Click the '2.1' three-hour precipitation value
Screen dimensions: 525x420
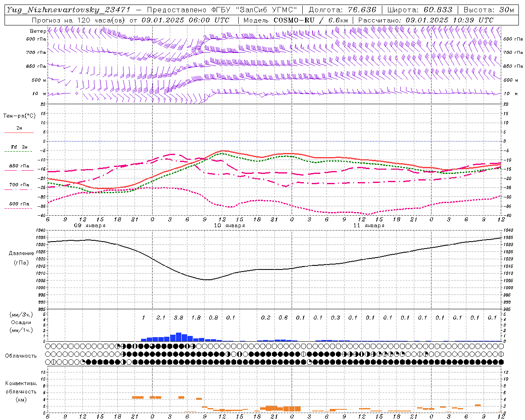[x=161, y=317]
